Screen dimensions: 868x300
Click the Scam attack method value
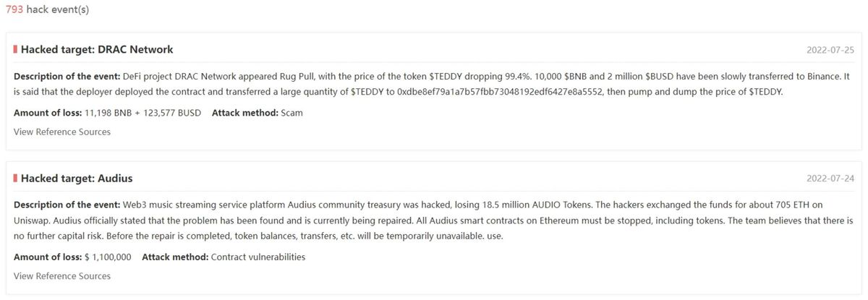pyautogui.click(x=292, y=113)
